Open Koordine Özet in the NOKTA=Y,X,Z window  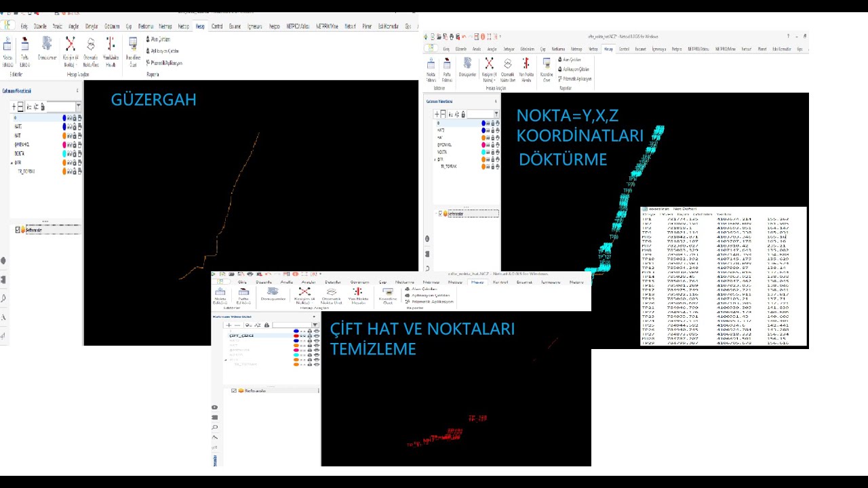click(547, 70)
